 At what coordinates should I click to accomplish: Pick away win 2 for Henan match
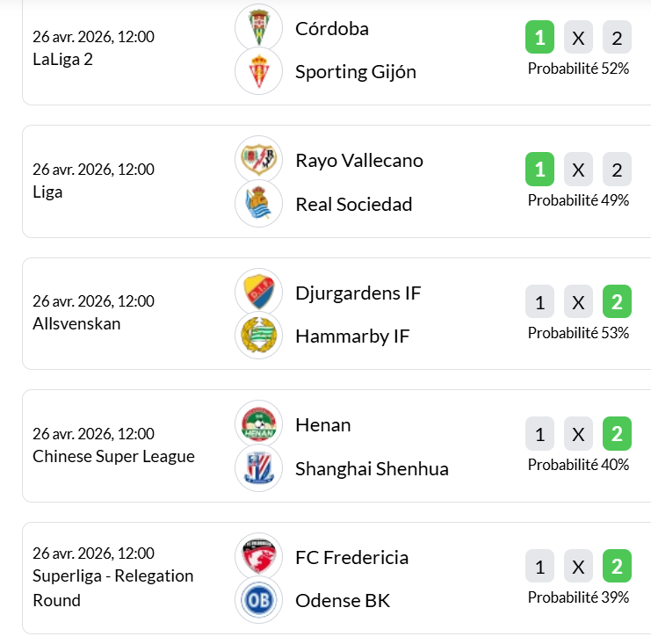coord(617,434)
